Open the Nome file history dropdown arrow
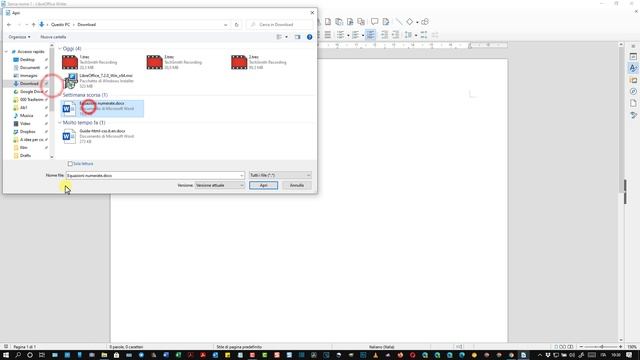The height and width of the screenshot is (360, 640). [x=241, y=176]
